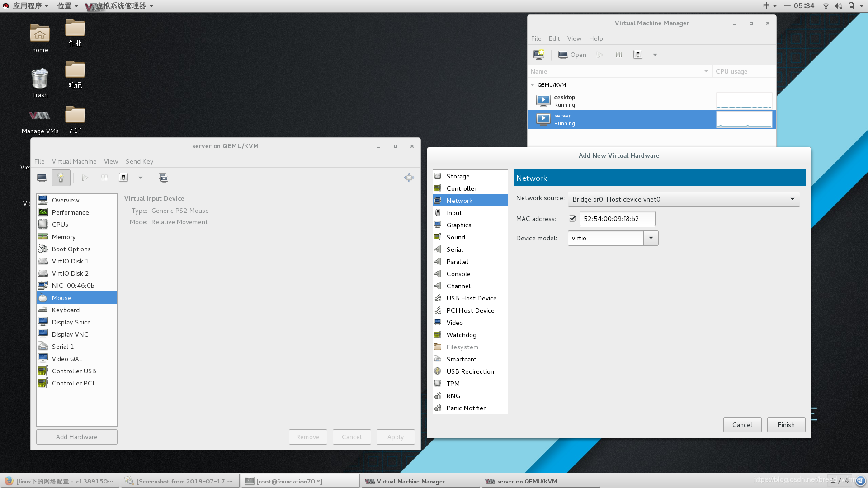Image resolution: width=868 pixels, height=488 pixels.
Task: Select Controller USB in hardware list
Action: tap(76, 371)
